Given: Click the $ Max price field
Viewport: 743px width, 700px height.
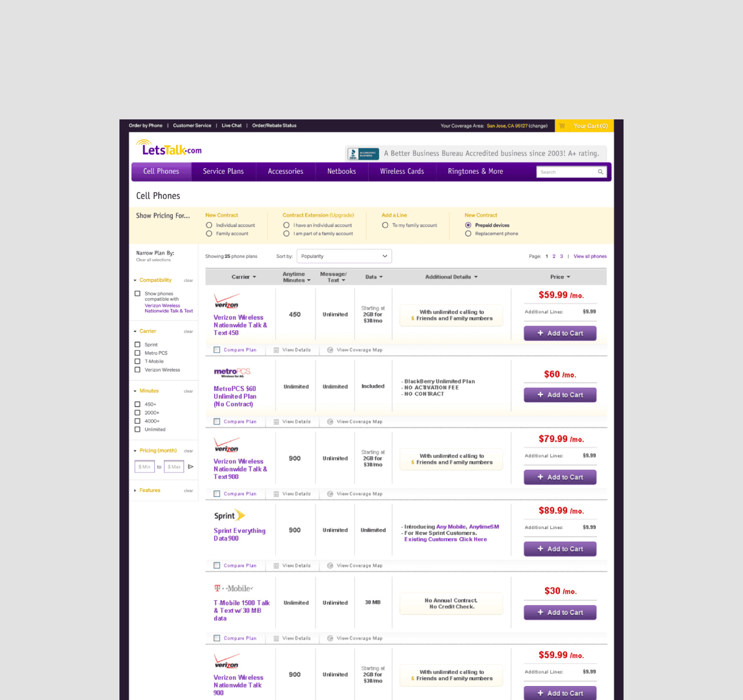Looking at the screenshot, I should [x=174, y=467].
